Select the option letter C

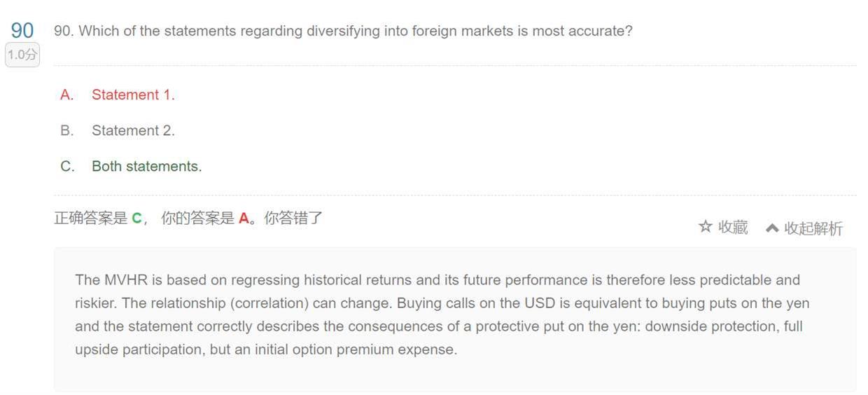coord(67,167)
